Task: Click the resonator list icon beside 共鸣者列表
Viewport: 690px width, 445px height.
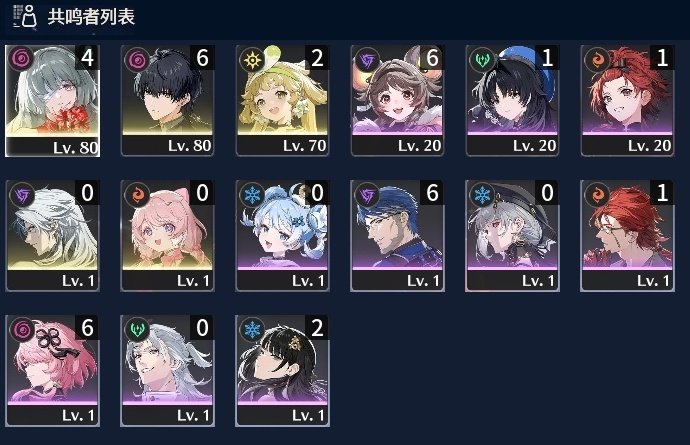Action: pos(25,17)
